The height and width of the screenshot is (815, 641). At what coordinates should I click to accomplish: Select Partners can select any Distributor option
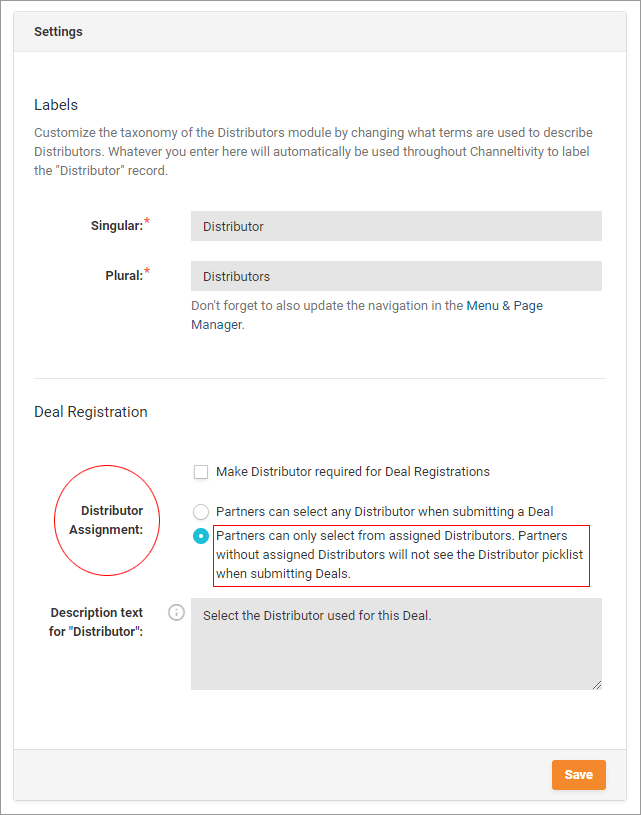pos(201,511)
